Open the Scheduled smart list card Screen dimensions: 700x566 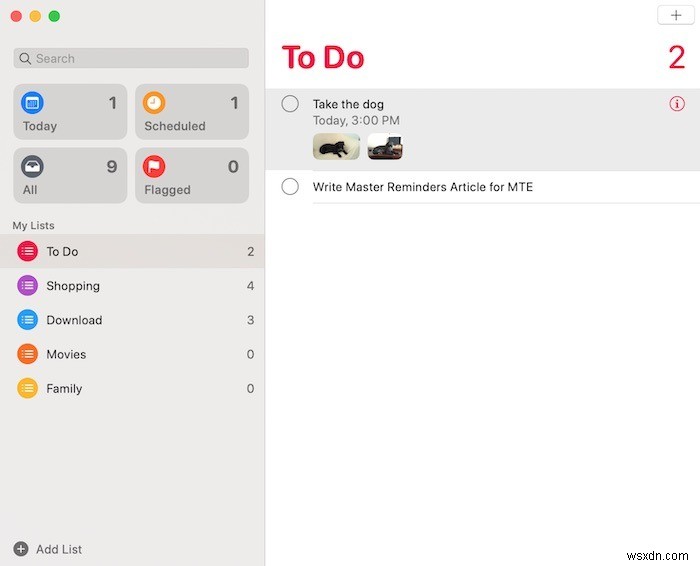(192, 112)
